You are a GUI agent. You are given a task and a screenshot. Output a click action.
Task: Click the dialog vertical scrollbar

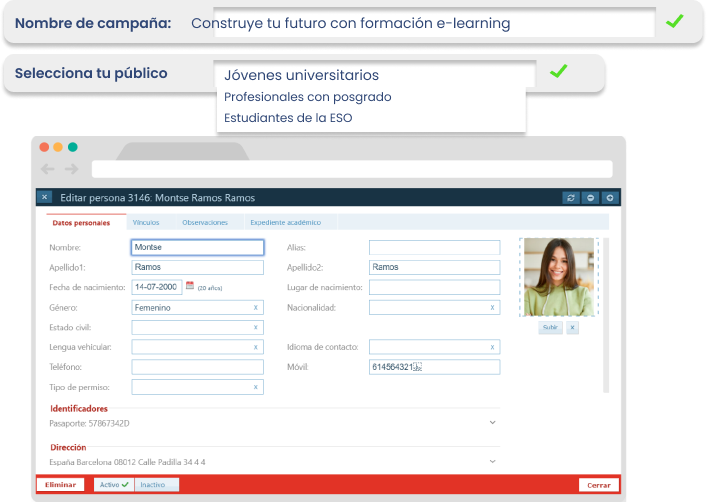coord(606,315)
